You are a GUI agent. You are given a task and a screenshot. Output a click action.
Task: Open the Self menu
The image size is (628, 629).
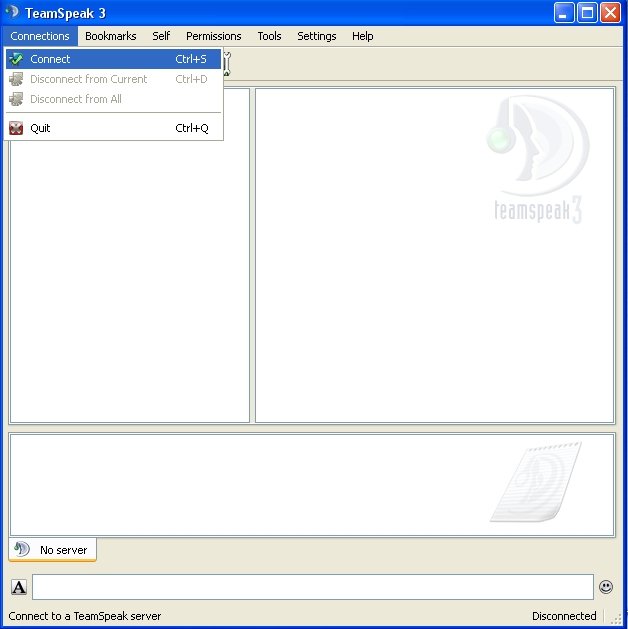tap(161, 36)
